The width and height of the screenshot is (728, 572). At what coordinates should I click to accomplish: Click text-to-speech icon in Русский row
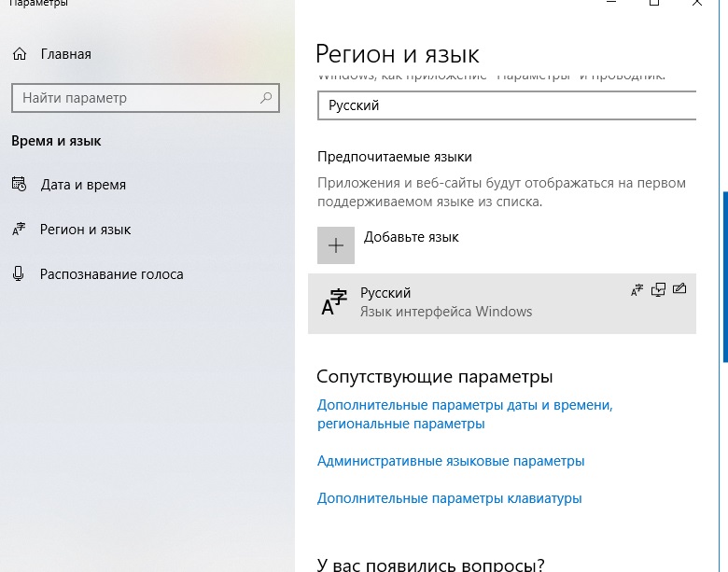click(x=658, y=289)
